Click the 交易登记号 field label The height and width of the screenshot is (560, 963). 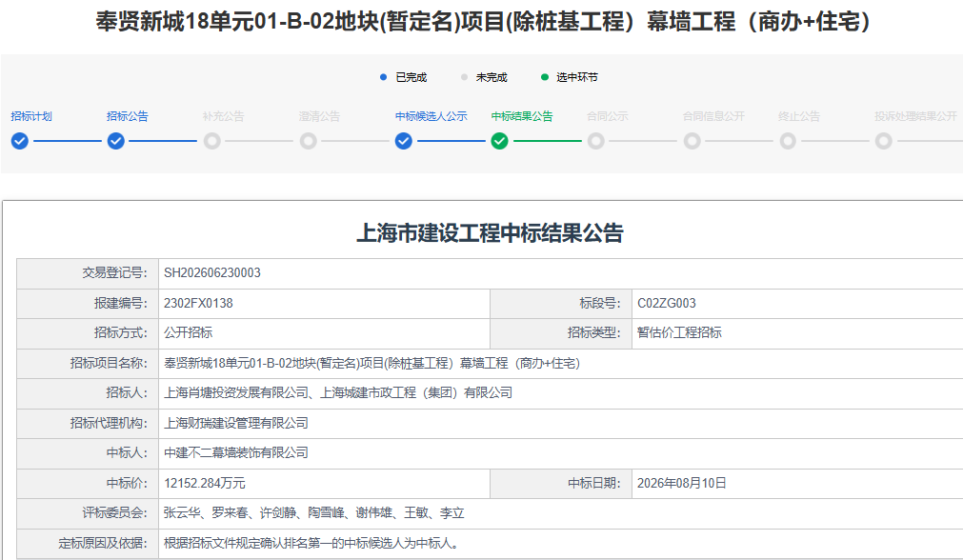click(x=115, y=272)
